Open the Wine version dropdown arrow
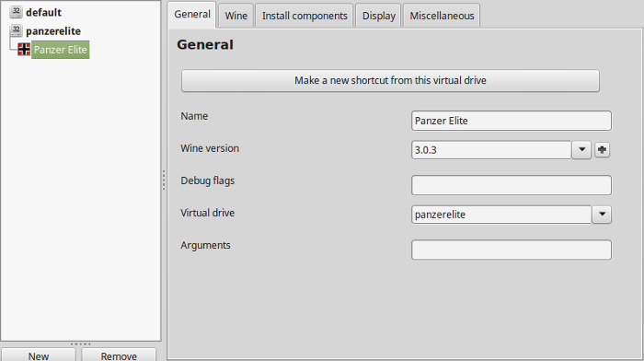 point(581,150)
